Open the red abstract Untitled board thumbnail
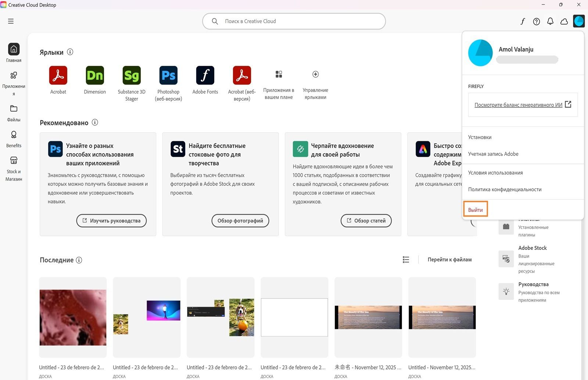Image resolution: width=588 pixels, height=380 pixels. pos(73,317)
